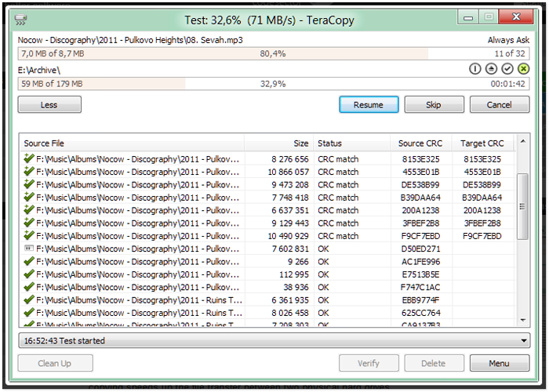Sort by Source CRC column header

pyautogui.click(x=420, y=143)
